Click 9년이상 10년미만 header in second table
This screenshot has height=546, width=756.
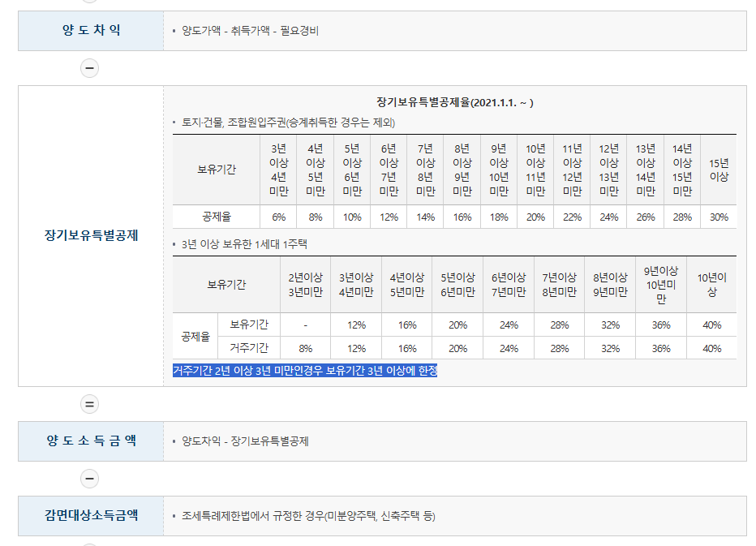661,285
